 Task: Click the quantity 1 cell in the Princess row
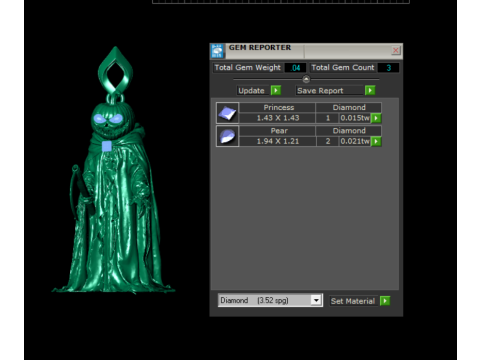[327, 118]
